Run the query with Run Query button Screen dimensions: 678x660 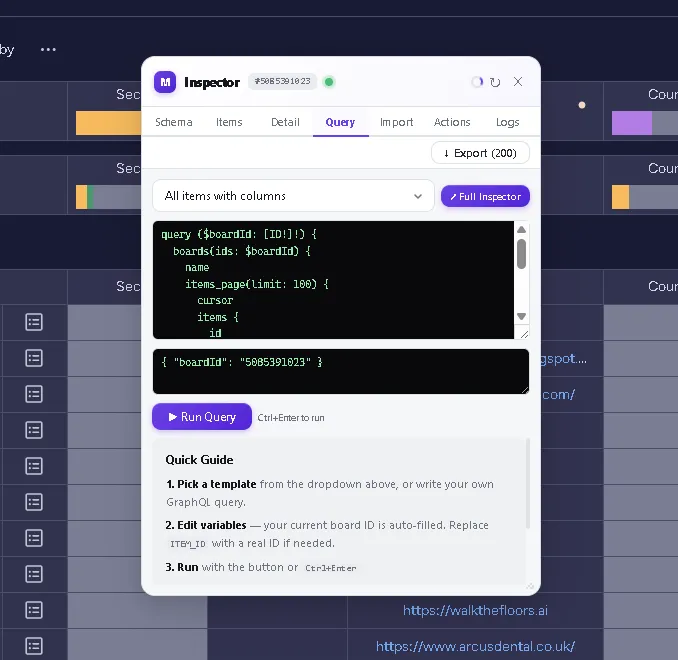pos(202,417)
